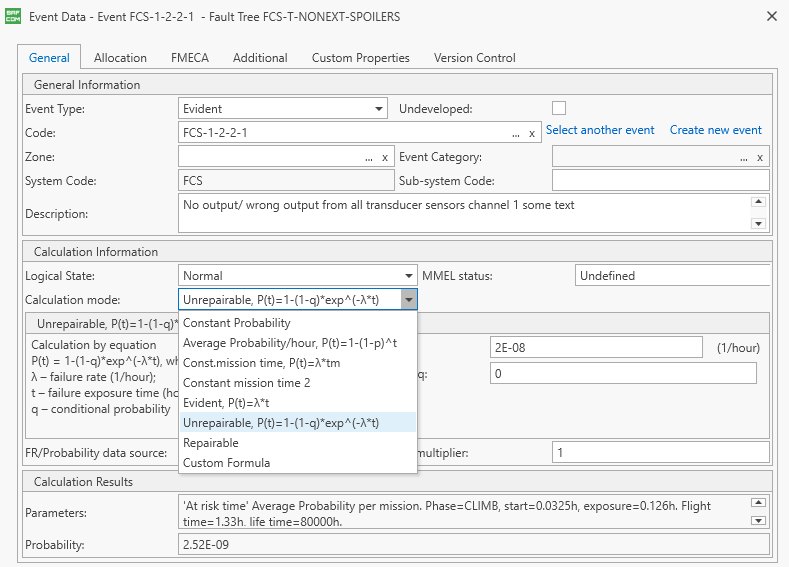The height and width of the screenshot is (567, 789).
Task: Choose 'Constant Probability' from the list
Action: (x=237, y=323)
